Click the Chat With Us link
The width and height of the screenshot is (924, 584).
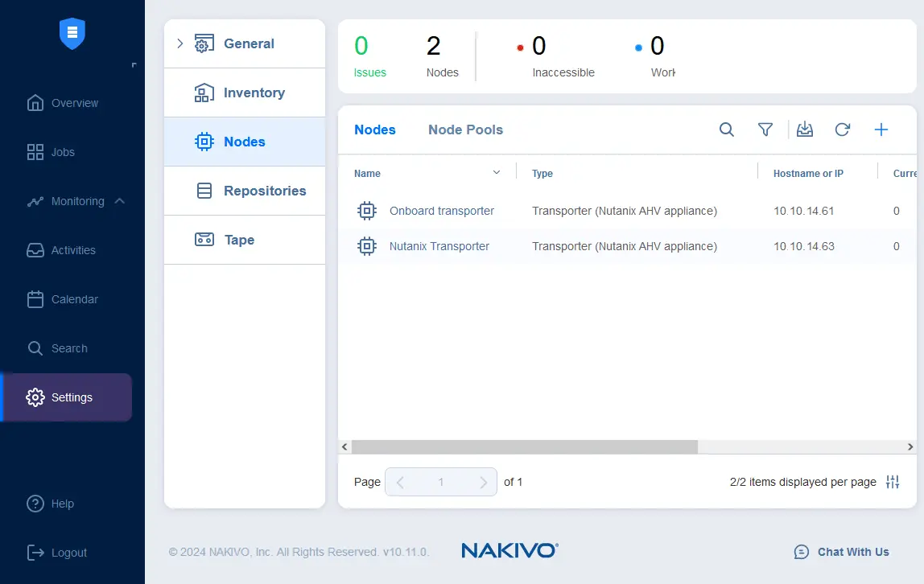point(853,552)
